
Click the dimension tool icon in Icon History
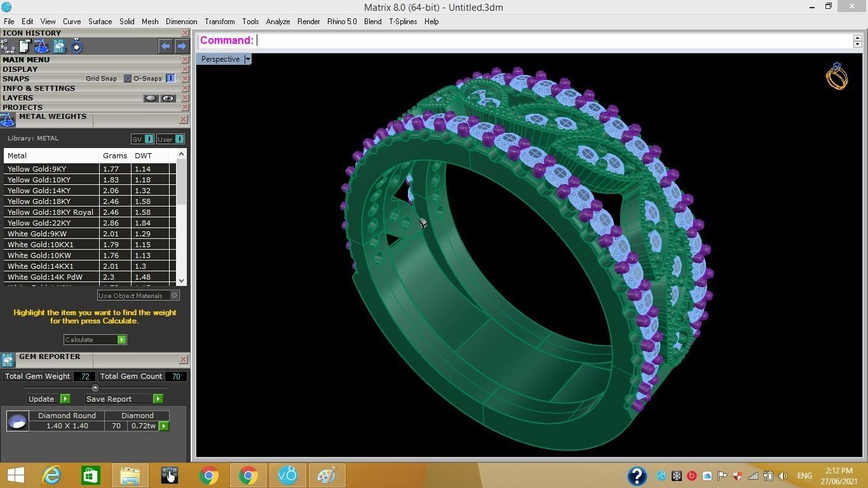point(8,46)
